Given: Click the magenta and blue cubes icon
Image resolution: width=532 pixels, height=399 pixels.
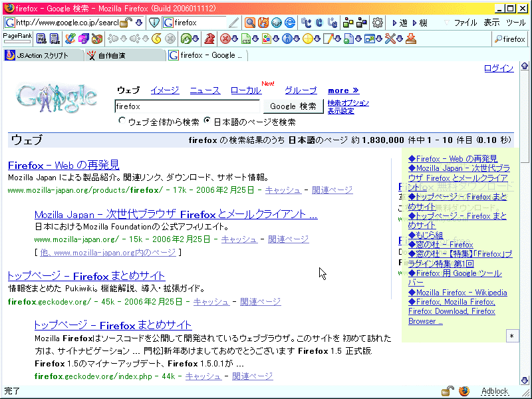Looking at the screenshot, I should coord(84,39).
